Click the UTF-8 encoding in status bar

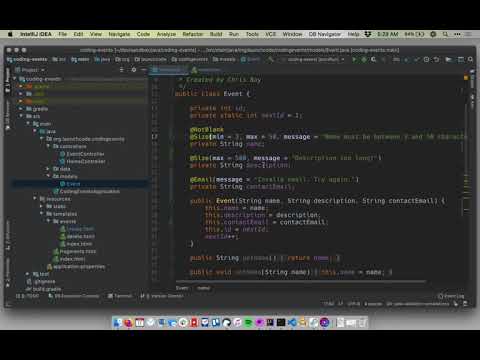[x=353, y=304]
